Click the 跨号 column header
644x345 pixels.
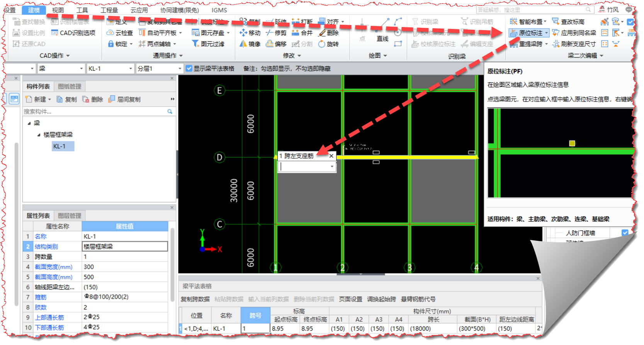tap(255, 315)
